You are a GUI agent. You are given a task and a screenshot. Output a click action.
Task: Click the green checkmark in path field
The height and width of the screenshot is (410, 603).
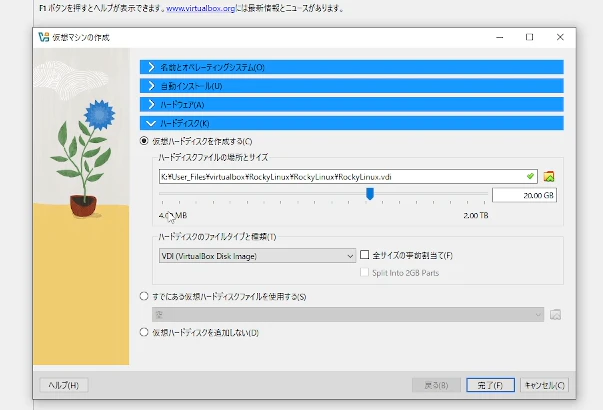[530, 176]
